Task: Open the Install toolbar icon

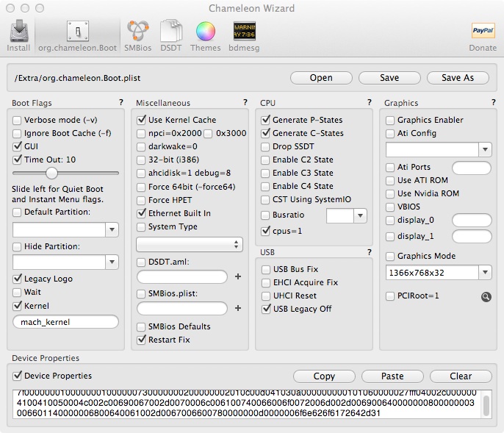Action: pyautogui.click(x=19, y=31)
